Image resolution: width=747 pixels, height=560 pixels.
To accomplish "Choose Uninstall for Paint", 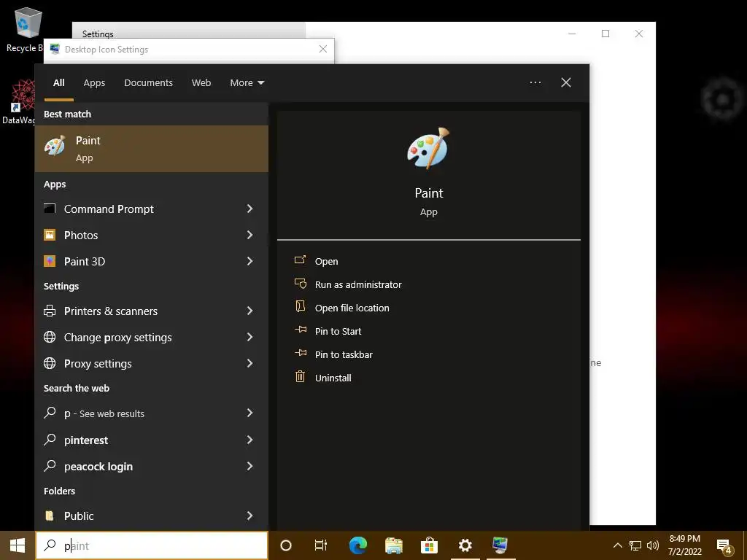I will [333, 378].
